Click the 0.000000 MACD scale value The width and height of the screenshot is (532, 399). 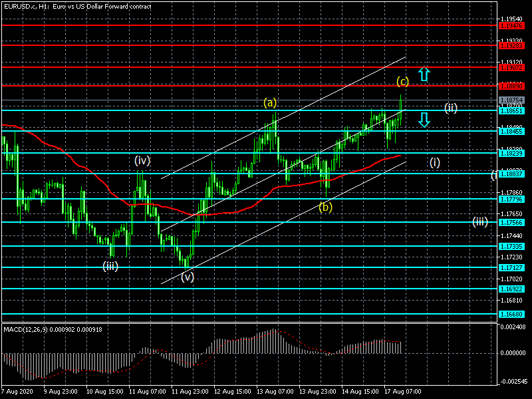(x=513, y=353)
